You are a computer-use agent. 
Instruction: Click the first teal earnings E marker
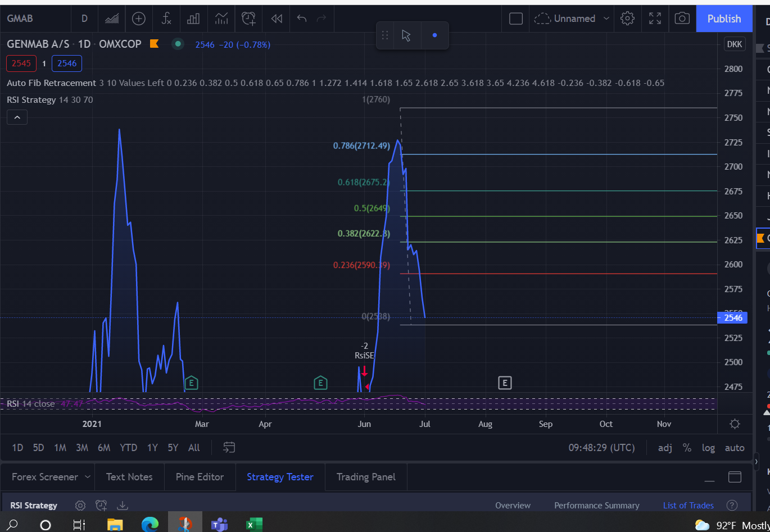click(x=191, y=383)
